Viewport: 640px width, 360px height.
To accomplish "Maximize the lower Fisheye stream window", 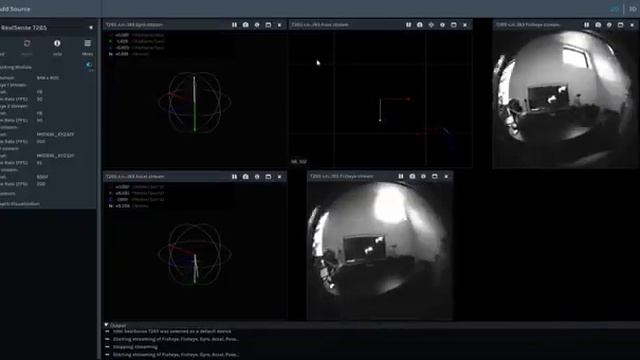I will 435,176.
